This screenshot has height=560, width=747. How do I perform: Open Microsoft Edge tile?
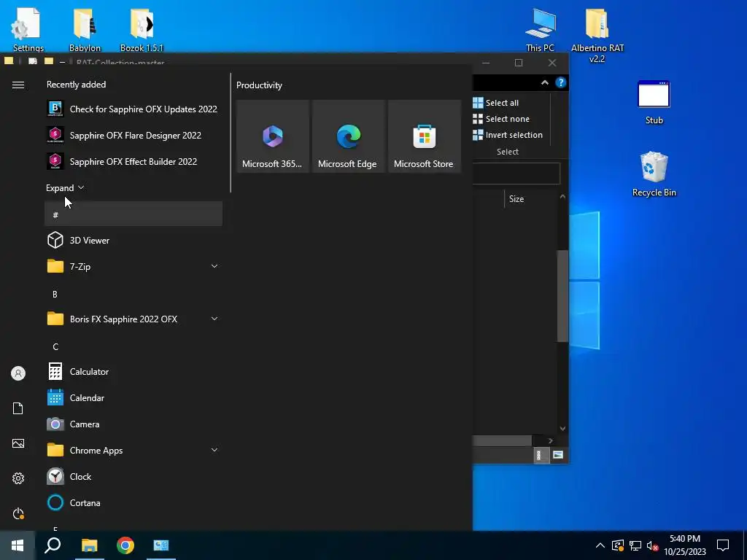(348, 136)
